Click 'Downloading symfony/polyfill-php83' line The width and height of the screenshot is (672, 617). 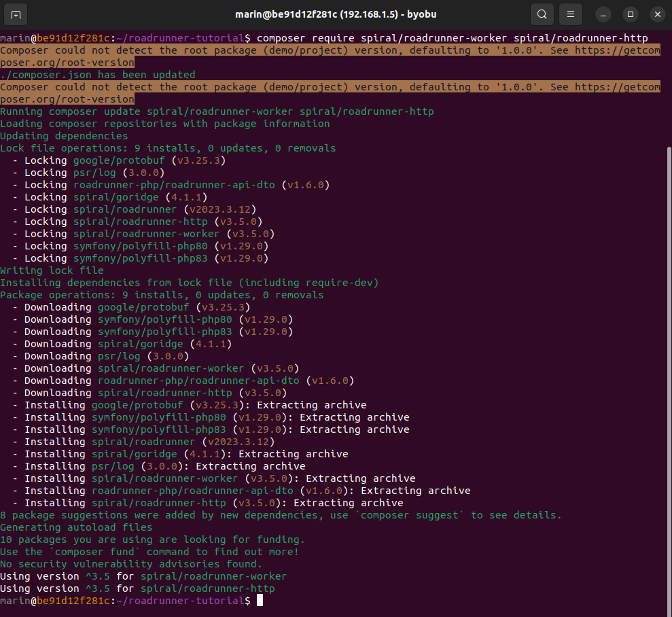[153, 332]
